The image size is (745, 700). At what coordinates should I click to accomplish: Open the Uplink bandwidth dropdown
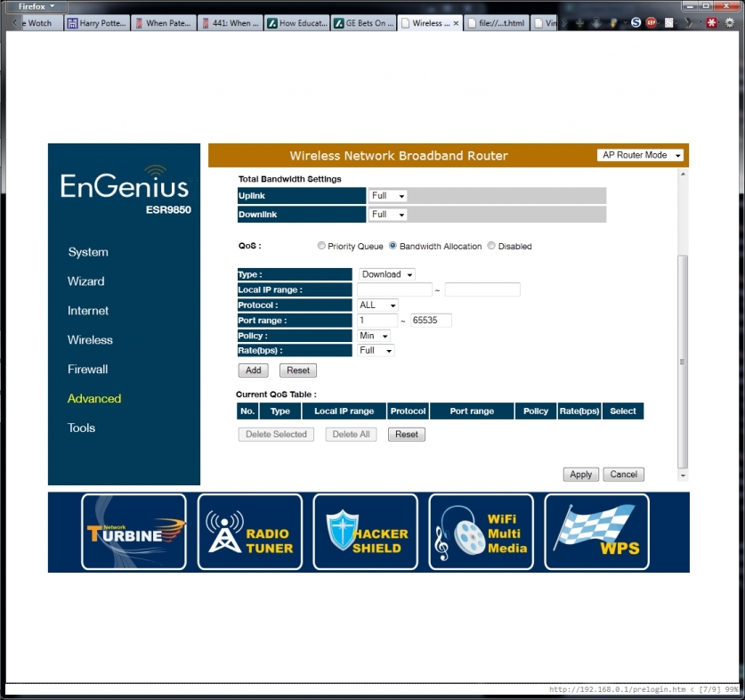click(x=388, y=196)
